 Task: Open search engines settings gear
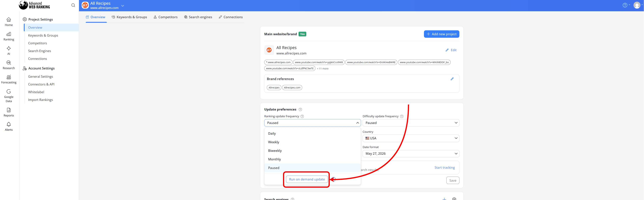tap(454, 199)
